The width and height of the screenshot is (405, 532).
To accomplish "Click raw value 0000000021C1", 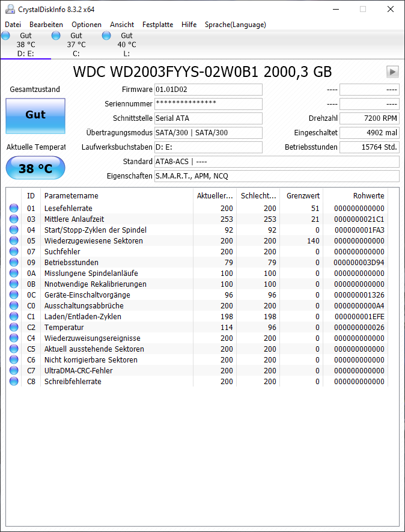I will point(359,219).
